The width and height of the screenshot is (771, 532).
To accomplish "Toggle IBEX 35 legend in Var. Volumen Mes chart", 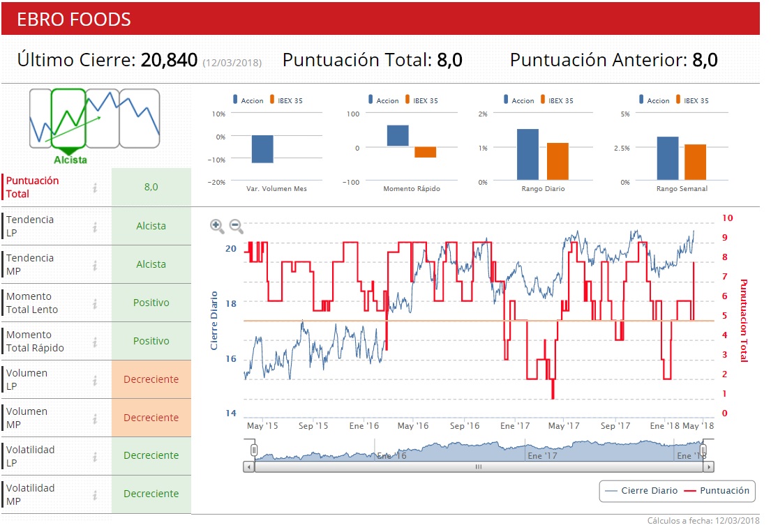I will 286,100.
